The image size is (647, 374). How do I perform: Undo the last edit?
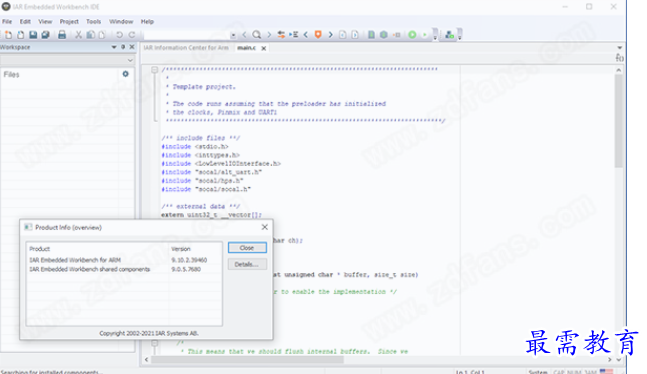pos(119,35)
